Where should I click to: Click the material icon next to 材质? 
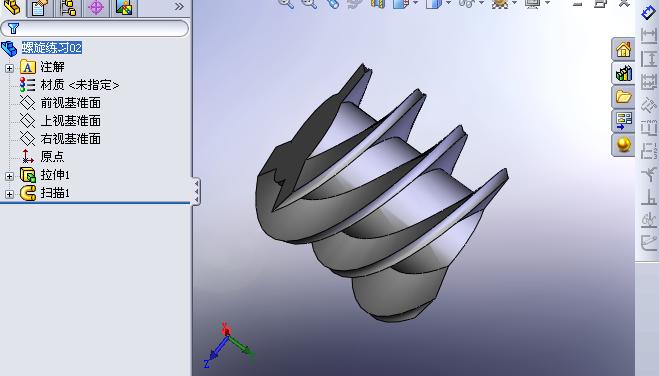pyautogui.click(x=28, y=85)
